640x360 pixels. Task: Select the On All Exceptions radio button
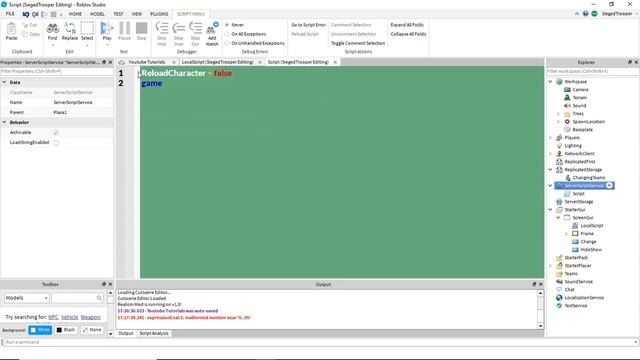pyautogui.click(x=227, y=34)
